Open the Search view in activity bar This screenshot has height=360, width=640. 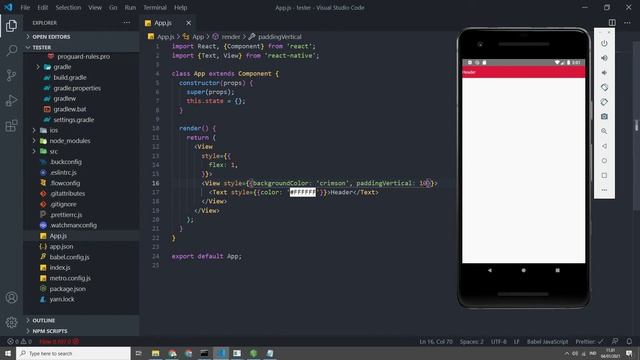pos(11,51)
